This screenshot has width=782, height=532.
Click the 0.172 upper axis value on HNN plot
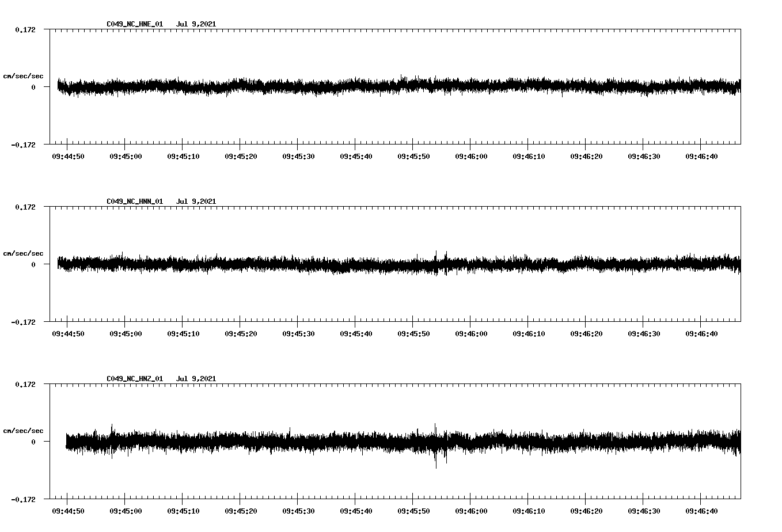point(25,207)
